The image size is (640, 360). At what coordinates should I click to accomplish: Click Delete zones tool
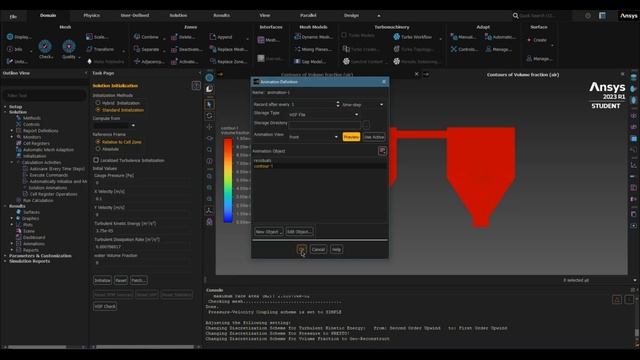click(x=183, y=37)
